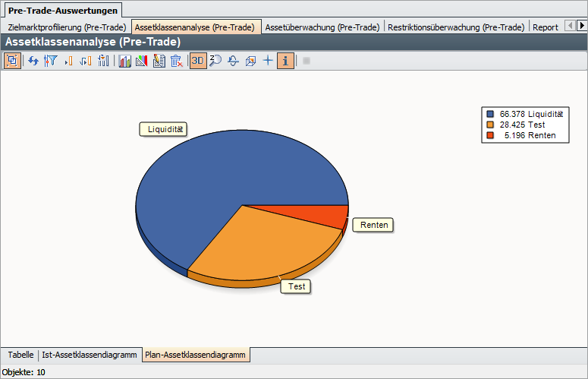Click the bar chart type icon
Image resolution: width=588 pixels, height=379 pixels.
124,61
